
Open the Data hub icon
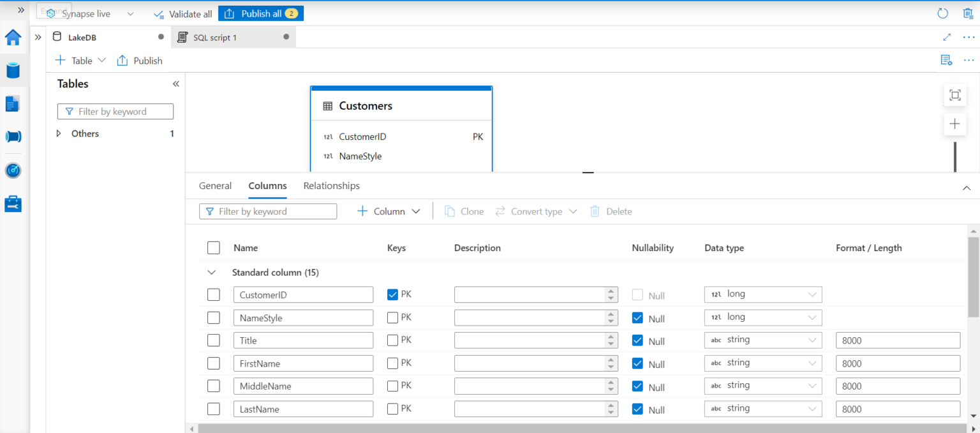click(13, 70)
